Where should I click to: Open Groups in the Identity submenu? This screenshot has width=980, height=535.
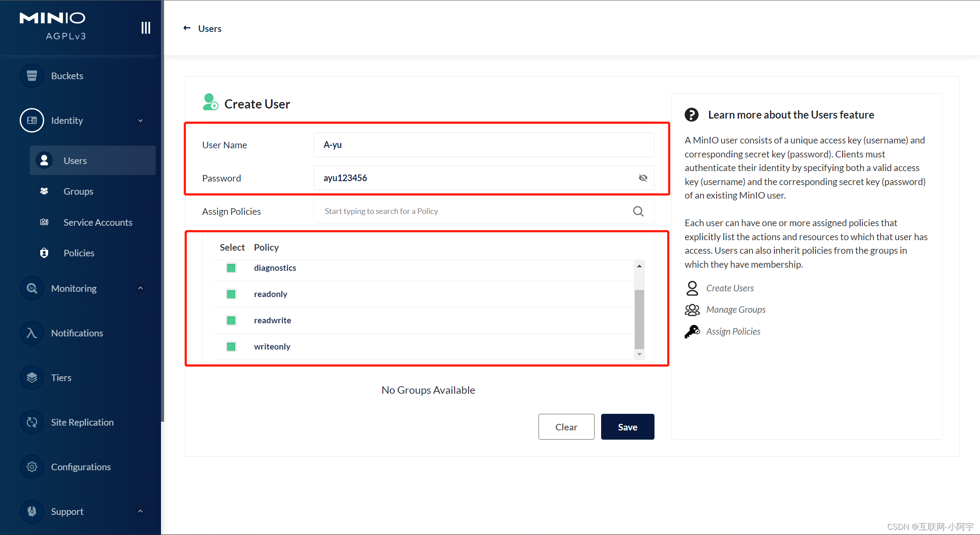pyautogui.click(x=78, y=191)
